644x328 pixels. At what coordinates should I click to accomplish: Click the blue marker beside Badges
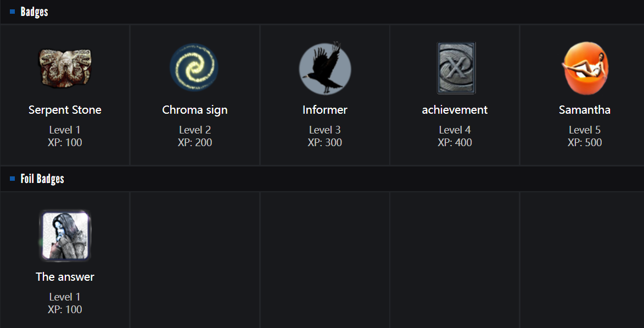tap(13, 12)
